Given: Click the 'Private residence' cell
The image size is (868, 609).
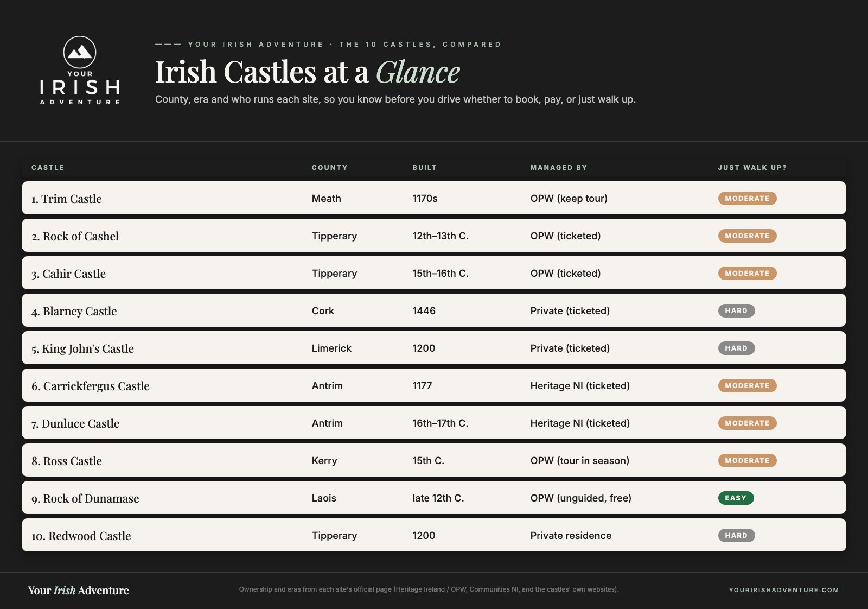Looking at the screenshot, I should click(x=571, y=535).
